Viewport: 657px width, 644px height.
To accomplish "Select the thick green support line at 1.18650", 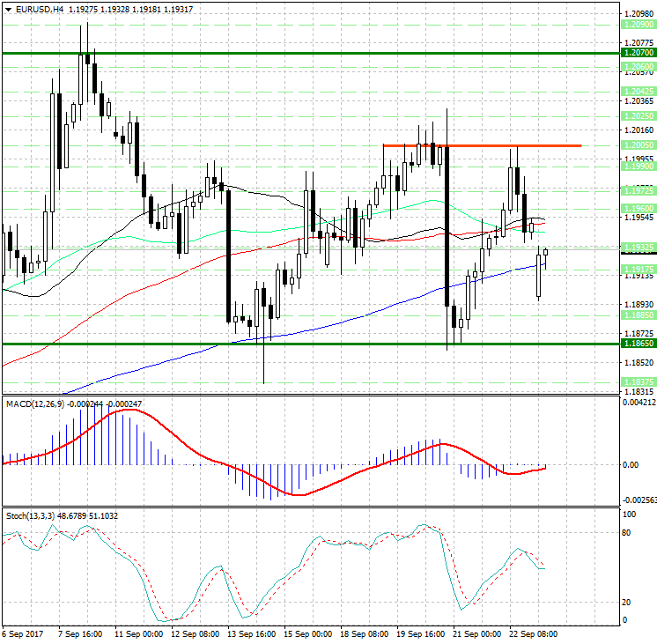I will 311,344.
